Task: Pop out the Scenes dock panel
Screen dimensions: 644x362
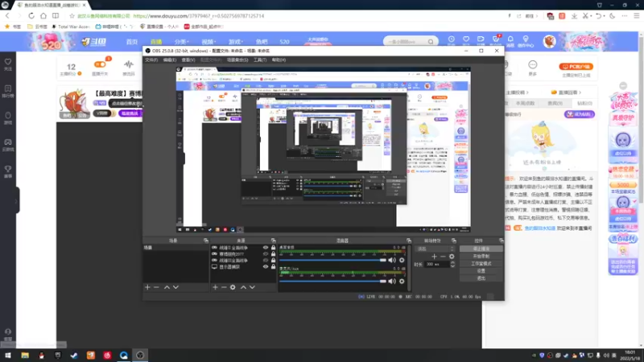Action: (206, 241)
